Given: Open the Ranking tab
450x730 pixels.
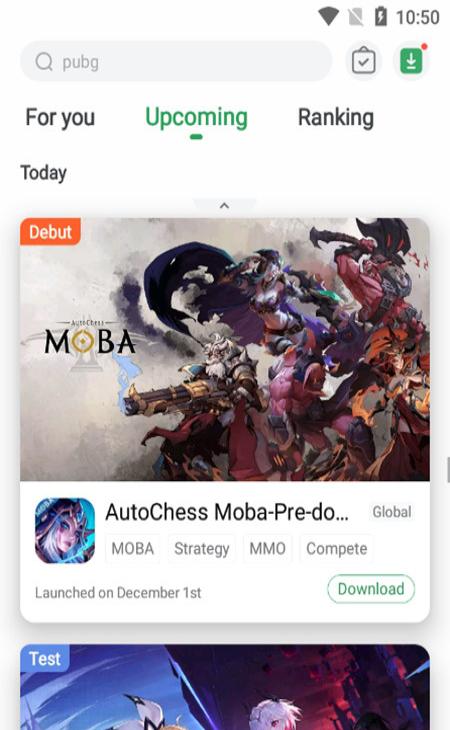Looking at the screenshot, I should tap(336, 117).
